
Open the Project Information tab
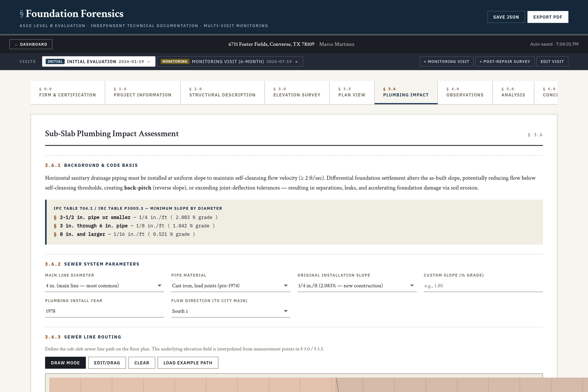142,92
